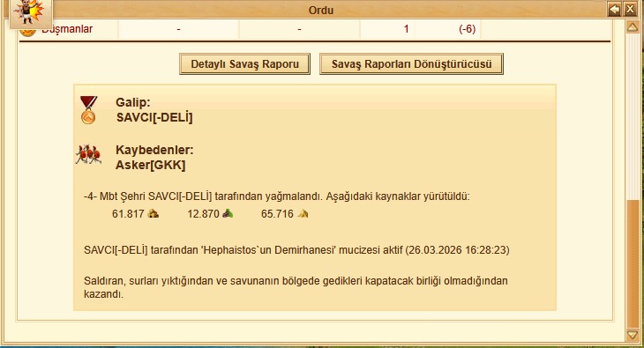
Task: Click the value 1 in Düşmanlar row
Action: point(406,29)
